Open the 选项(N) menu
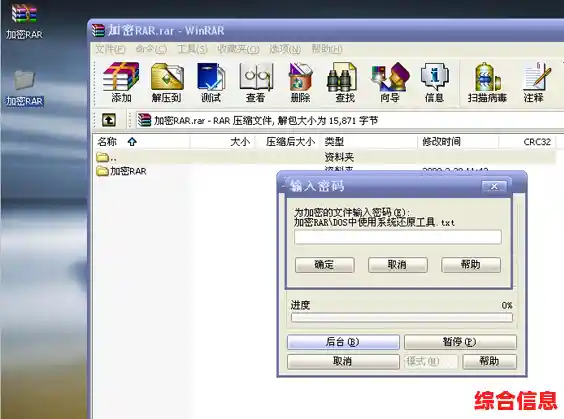This screenshot has width=564, height=419. pyautogui.click(x=285, y=49)
